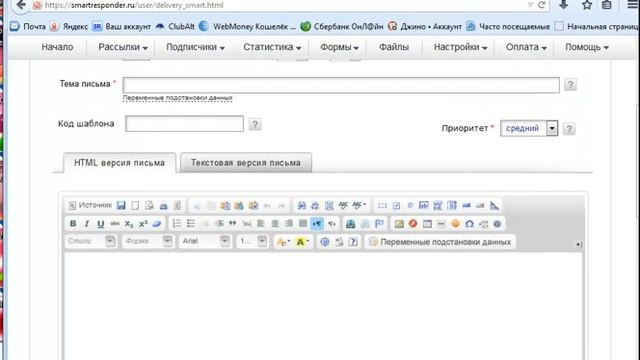Screen dimensions: 640x360
Task: Click Переменные подстановки данных link under subject
Action: click(178, 98)
